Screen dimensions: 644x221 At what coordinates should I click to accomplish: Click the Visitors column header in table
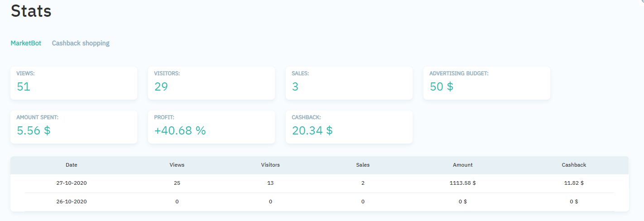pos(270,165)
